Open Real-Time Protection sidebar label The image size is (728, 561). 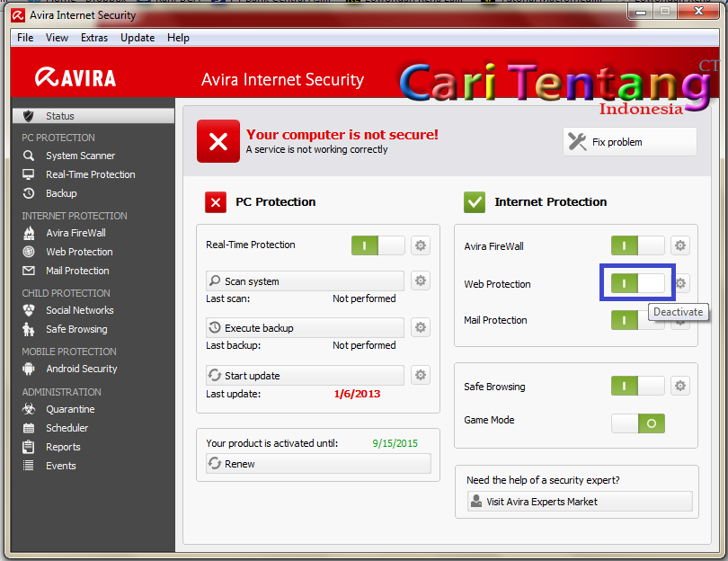91,174
